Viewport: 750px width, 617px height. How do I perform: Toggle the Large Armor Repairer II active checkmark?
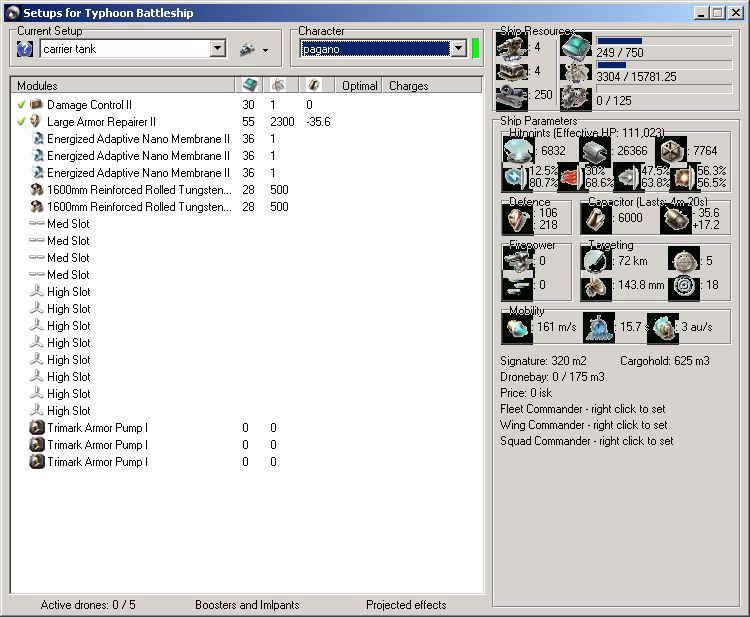pyautogui.click(x=21, y=122)
